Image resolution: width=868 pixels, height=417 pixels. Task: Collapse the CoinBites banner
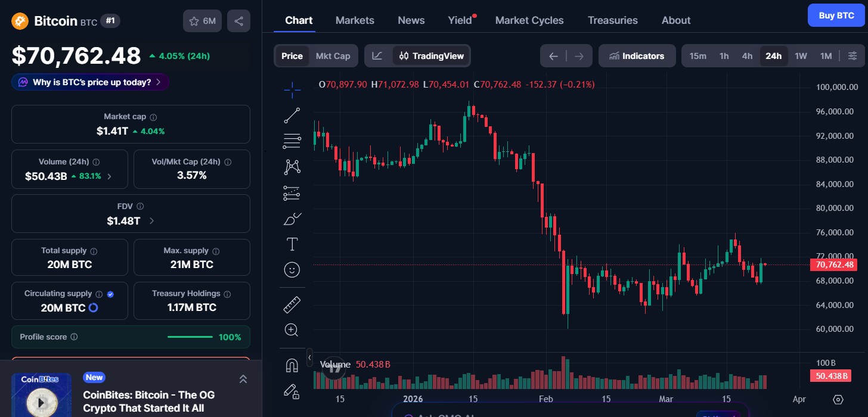click(x=243, y=378)
